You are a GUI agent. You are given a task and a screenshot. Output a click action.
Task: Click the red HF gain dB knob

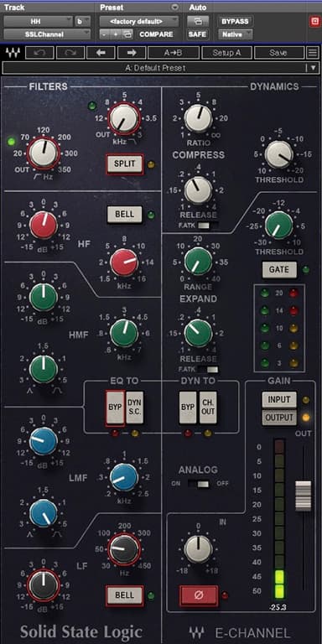44,225
